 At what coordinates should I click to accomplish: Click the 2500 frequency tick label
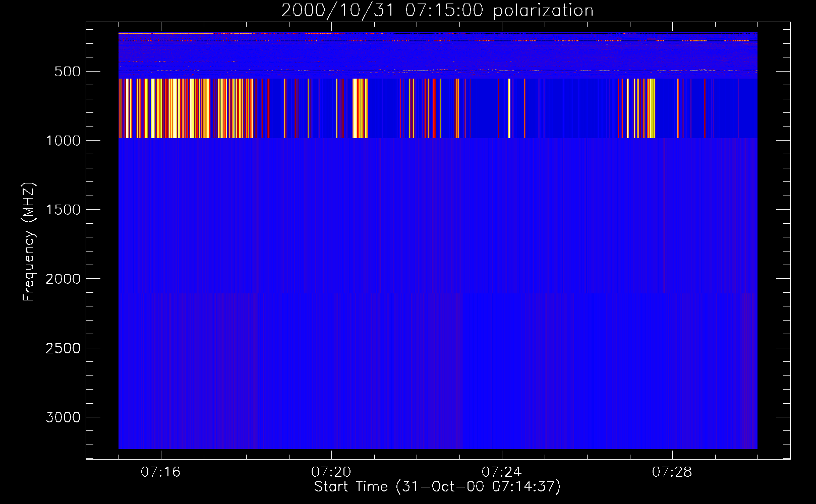click(64, 348)
